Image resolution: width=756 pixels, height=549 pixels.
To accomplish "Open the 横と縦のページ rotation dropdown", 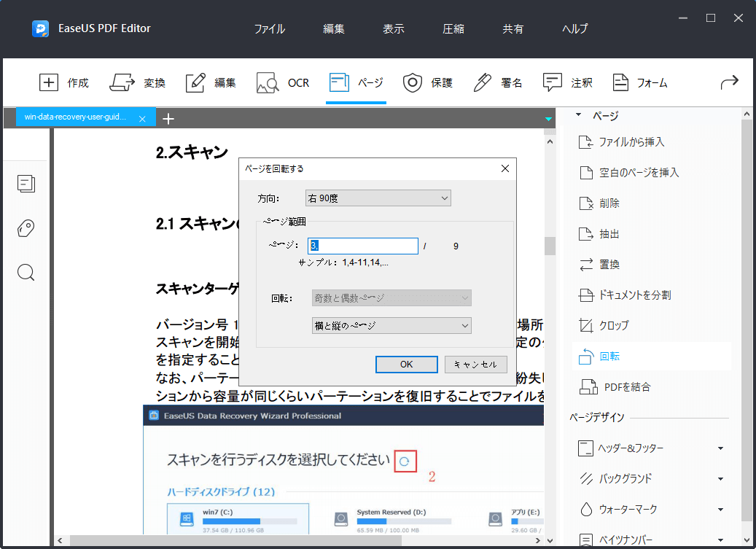I will click(x=391, y=325).
